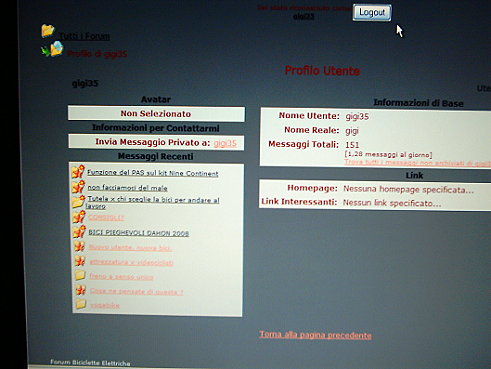
Task: Open the Tutela x chi sceglie la bici topic
Action: (x=153, y=203)
